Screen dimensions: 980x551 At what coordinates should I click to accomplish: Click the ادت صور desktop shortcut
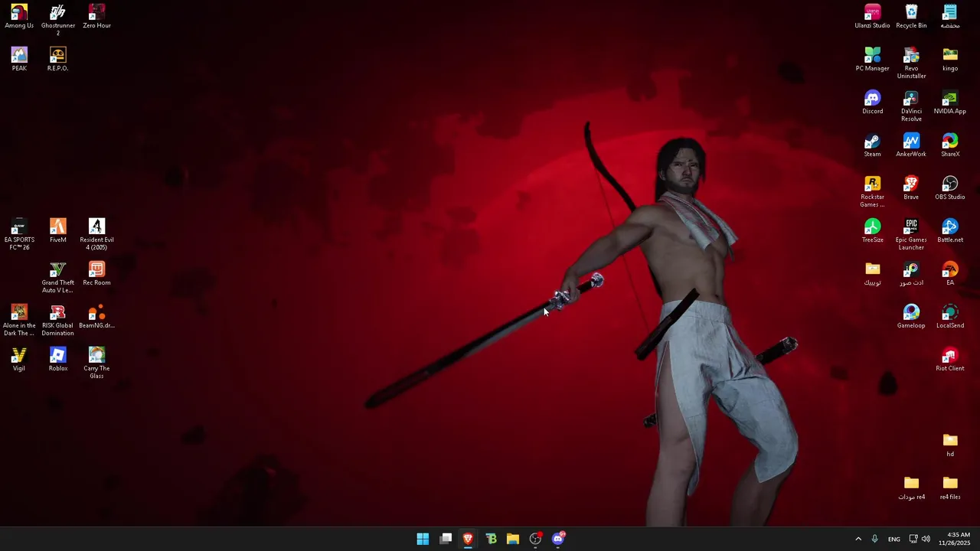pos(911,274)
